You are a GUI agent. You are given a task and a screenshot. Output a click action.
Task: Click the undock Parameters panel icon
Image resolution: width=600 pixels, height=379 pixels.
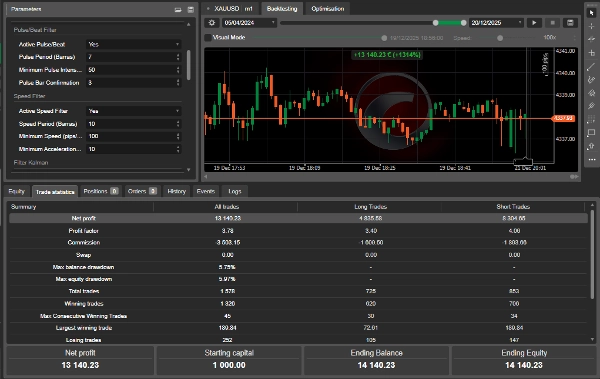[178, 10]
